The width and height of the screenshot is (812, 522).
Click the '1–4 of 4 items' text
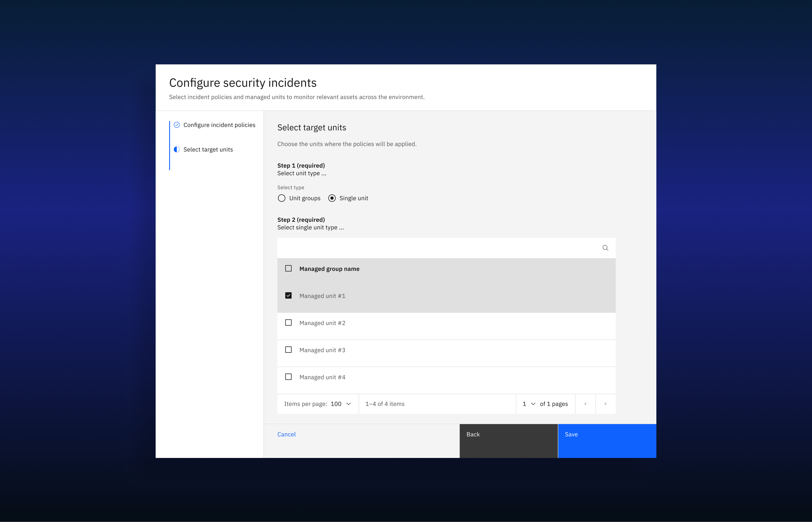pyautogui.click(x=385, y=404)
